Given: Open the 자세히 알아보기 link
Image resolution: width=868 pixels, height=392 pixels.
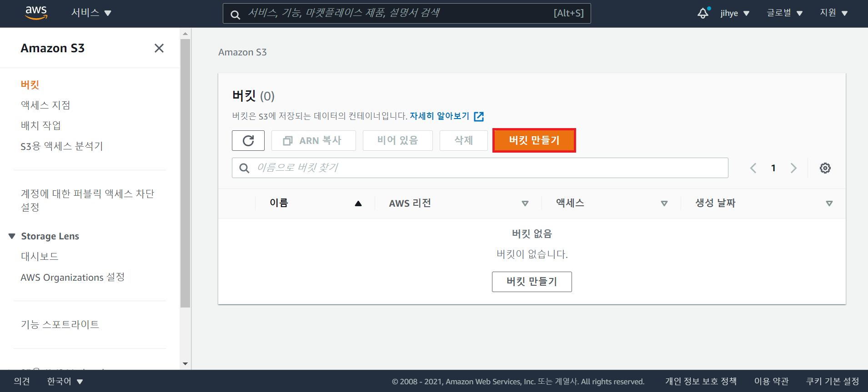Looking at the screenshot, I should 440,116.
